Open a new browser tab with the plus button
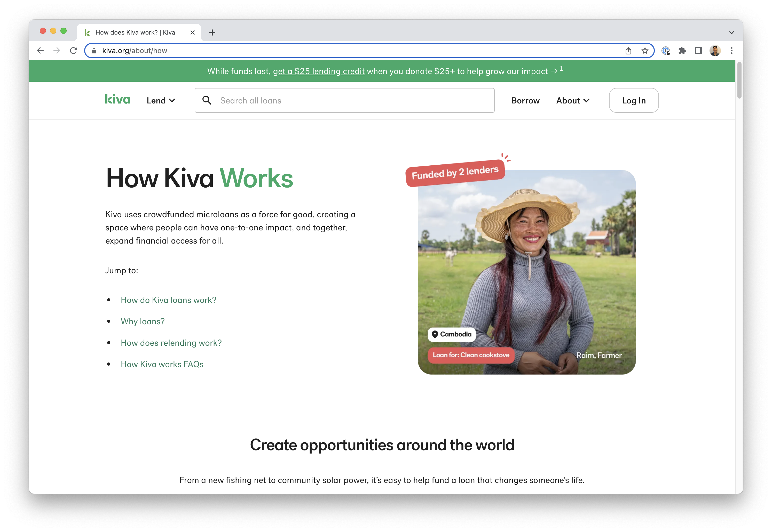Viewport: 772px width, 532px height. click(x=212, y=32)
